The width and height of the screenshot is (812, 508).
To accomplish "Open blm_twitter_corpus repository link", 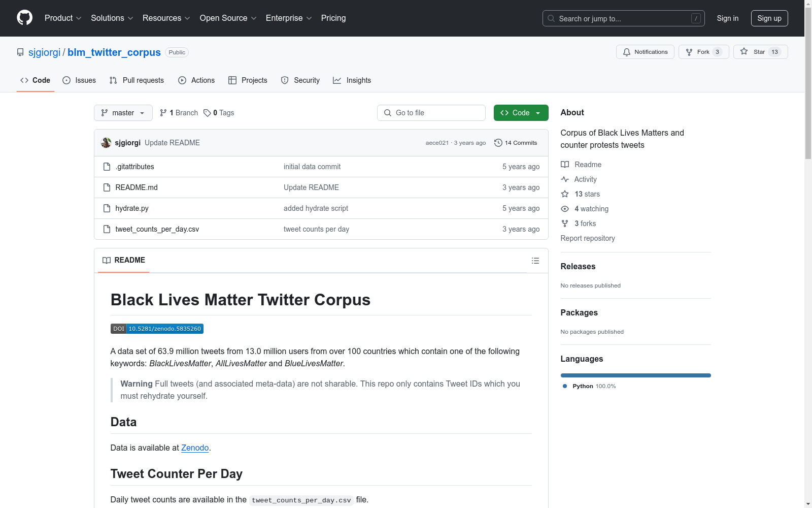I will [114, 52].
